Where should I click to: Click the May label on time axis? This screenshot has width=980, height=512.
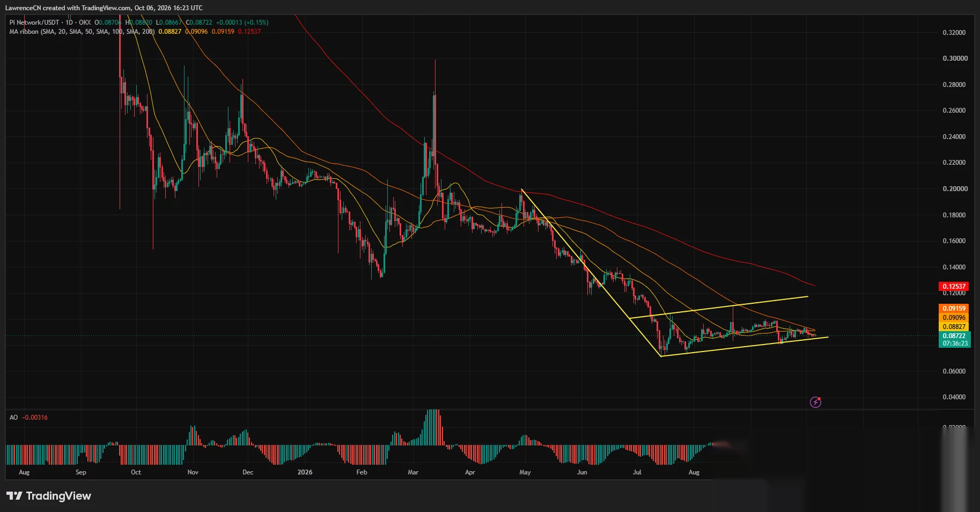coord(525,472)
